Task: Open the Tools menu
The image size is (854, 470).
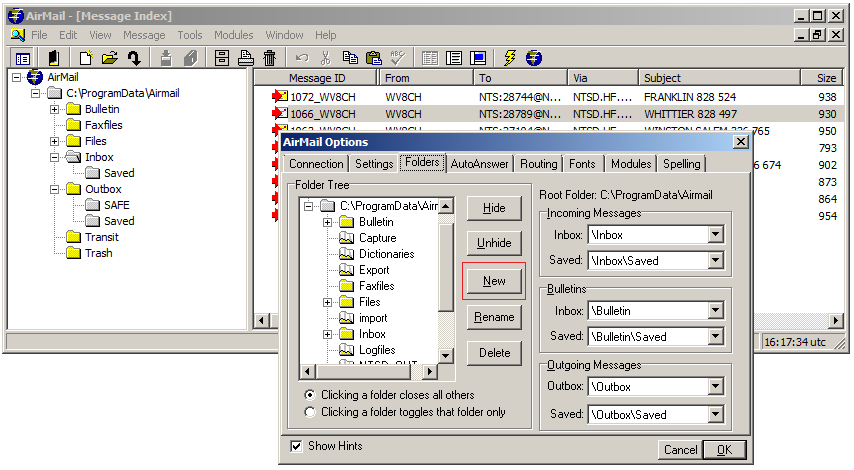Action: pos(190,35)
